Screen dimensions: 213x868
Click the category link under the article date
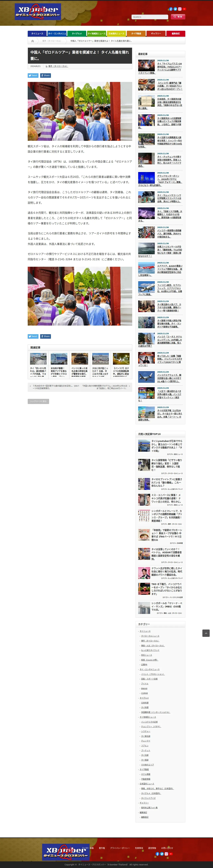58,66
